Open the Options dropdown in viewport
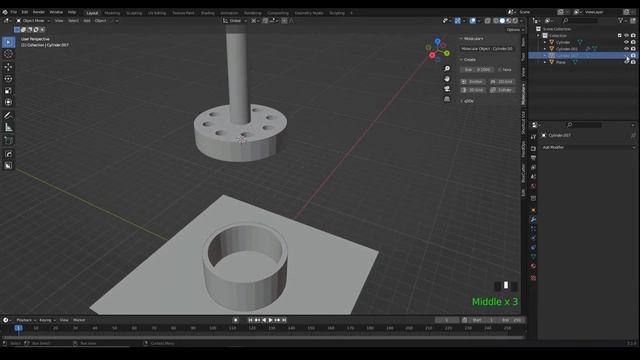 click(515, 30)
